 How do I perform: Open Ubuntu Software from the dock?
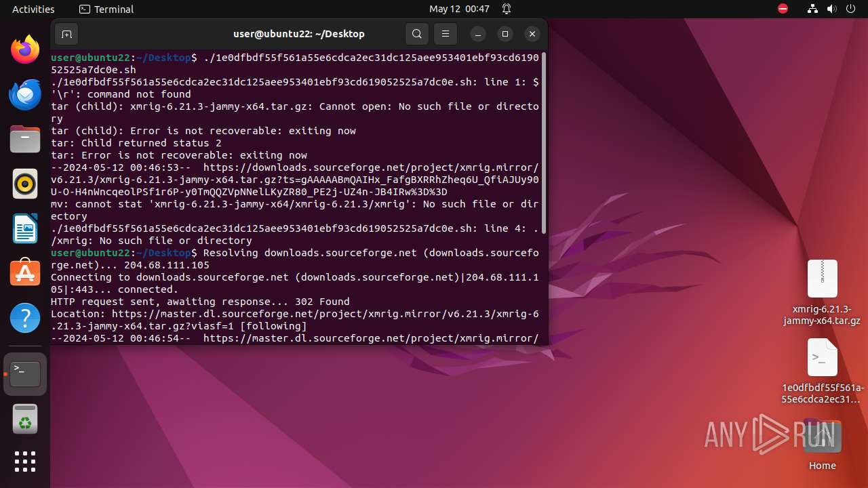25,273
